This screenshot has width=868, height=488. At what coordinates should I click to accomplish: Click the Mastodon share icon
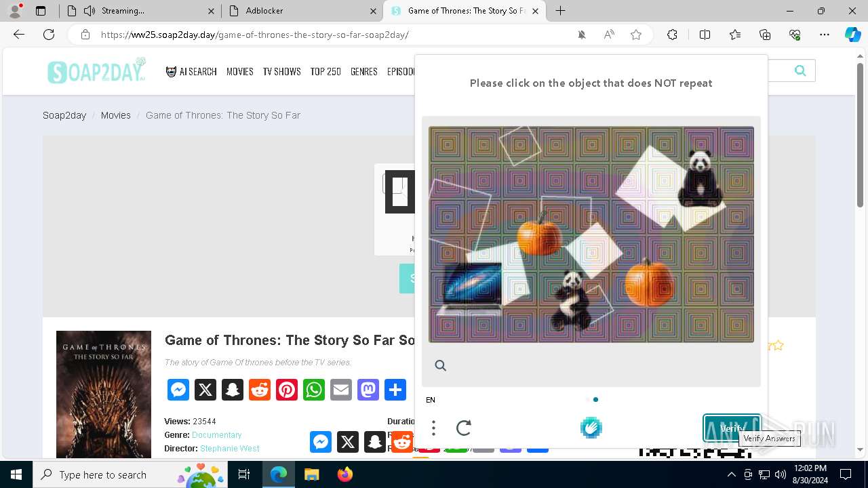click(368, 390)
